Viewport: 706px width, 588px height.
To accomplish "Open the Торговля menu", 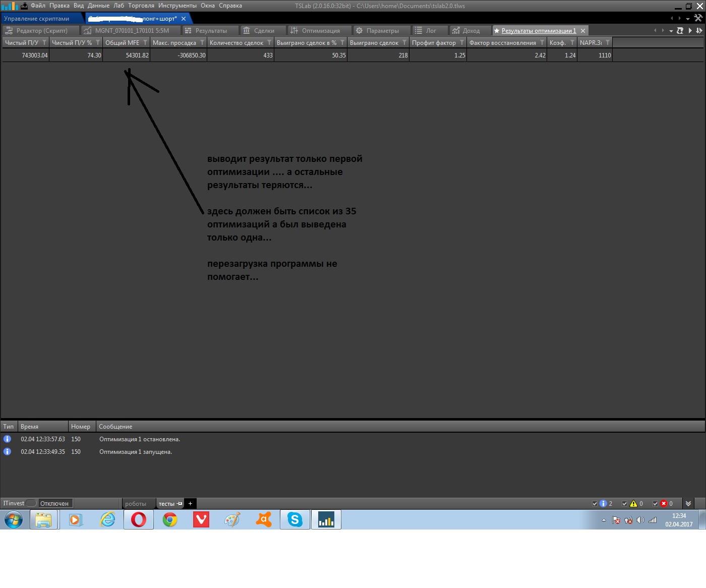I will pyautogui.click(x=141, y=6).
